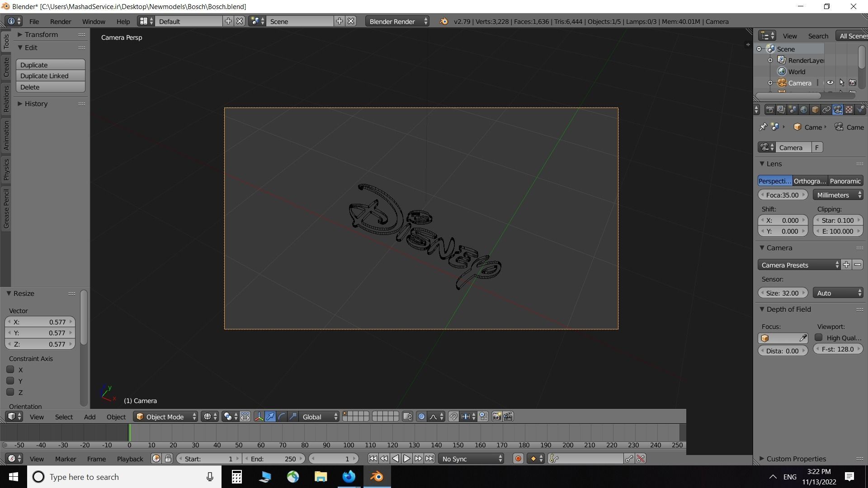
Task: Click the Blender logo in info header
Action: [444, 21]
